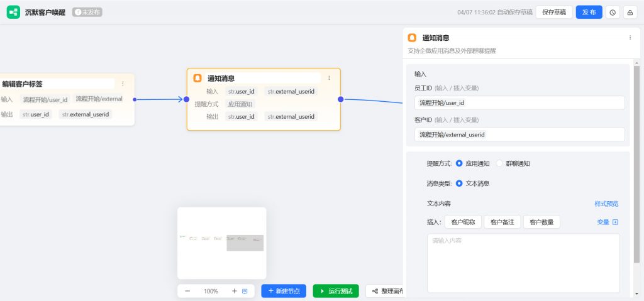644x301 pixels.
Task: Click the orange bell icon in panel header
Action: click(x=412, y=38)
